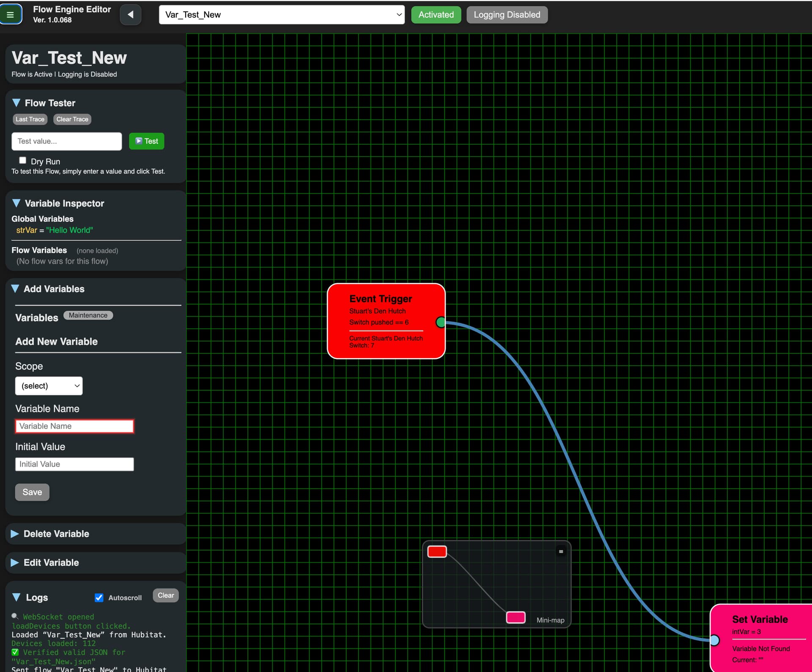The image size is (812, 672).
Task: Open the Var_Test_New flow selector dropdown
Action: tap(281, 15)
